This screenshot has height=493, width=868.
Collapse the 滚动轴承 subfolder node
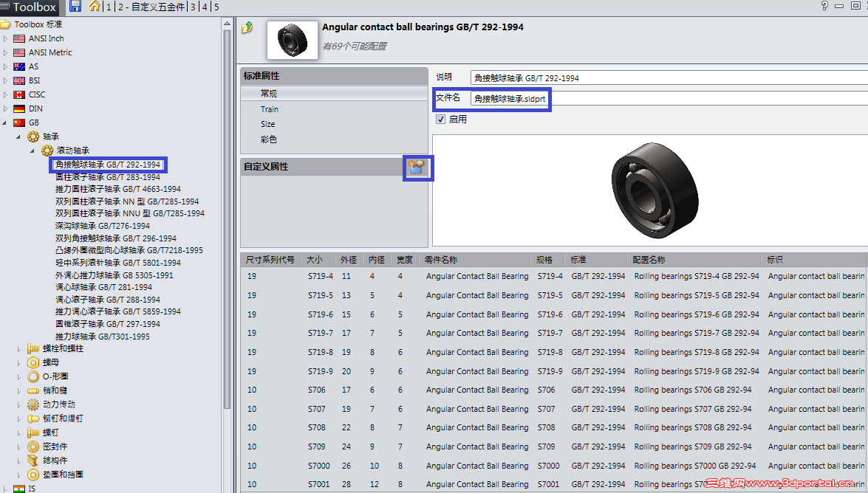32,151
